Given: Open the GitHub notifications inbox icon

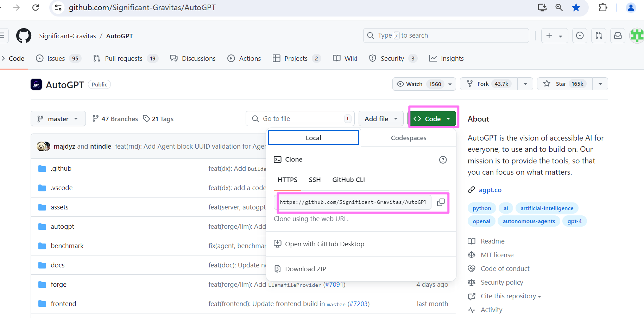Looking at the screenshot, I should [x=618, y=35].
